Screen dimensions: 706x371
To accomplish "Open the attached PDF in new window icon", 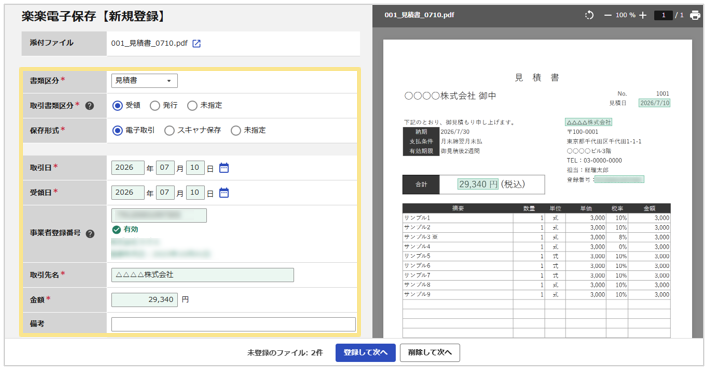I will (196, 44).
